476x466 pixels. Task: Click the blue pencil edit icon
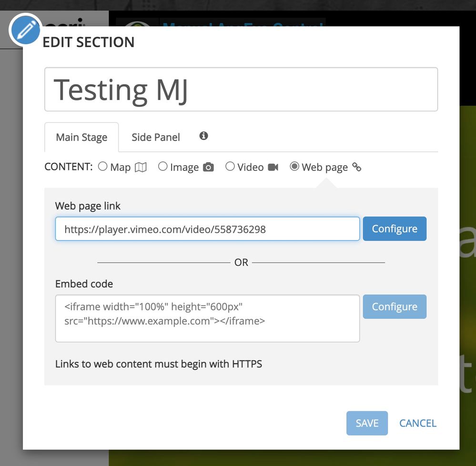[x=25, y=30]
